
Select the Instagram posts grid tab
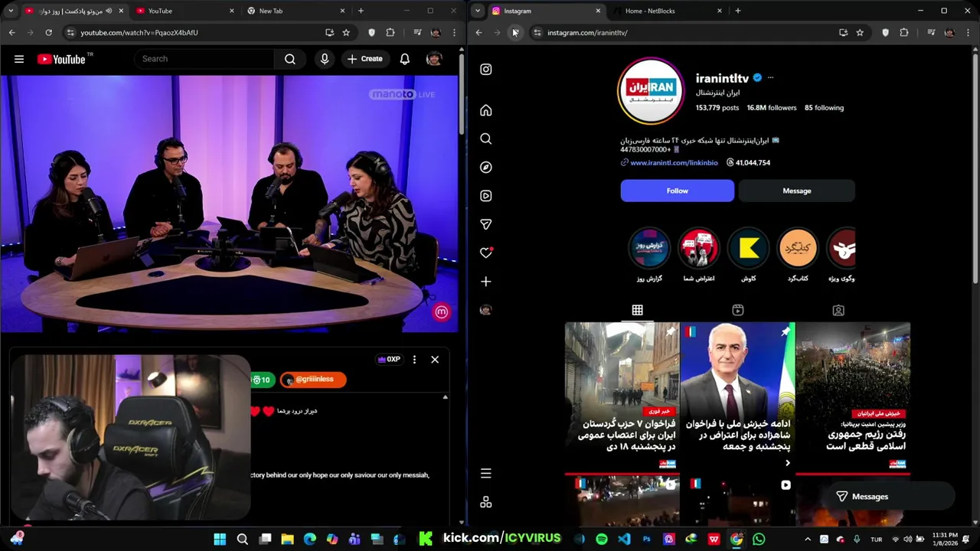(x=637, y=310)
